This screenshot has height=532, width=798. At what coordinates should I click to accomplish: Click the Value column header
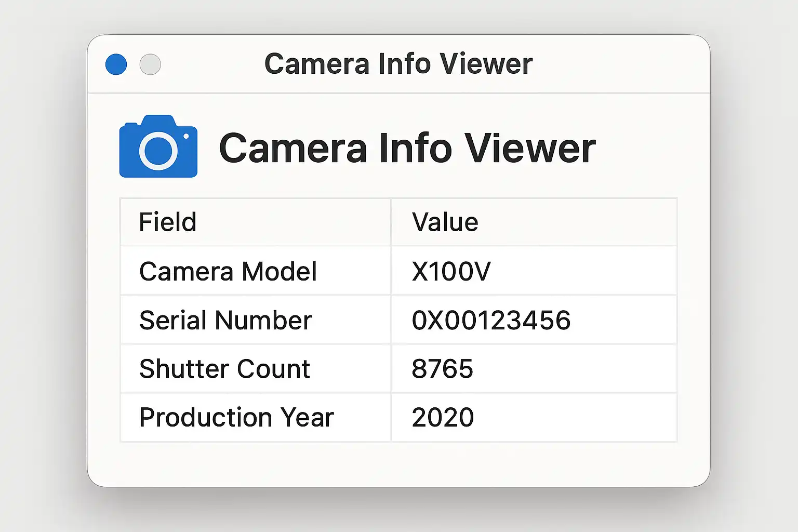click(x=445, y=222)
